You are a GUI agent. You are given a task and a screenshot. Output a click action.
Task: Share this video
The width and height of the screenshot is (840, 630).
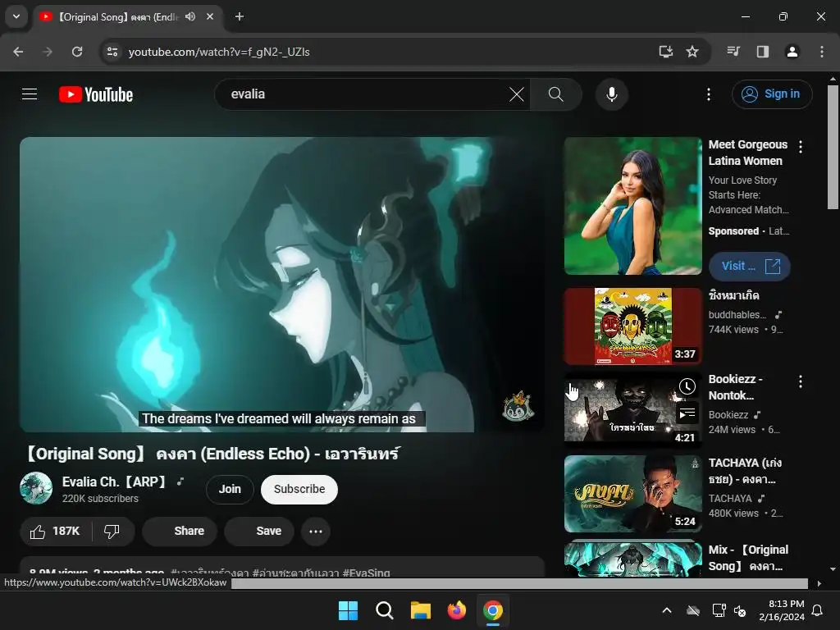180,531
